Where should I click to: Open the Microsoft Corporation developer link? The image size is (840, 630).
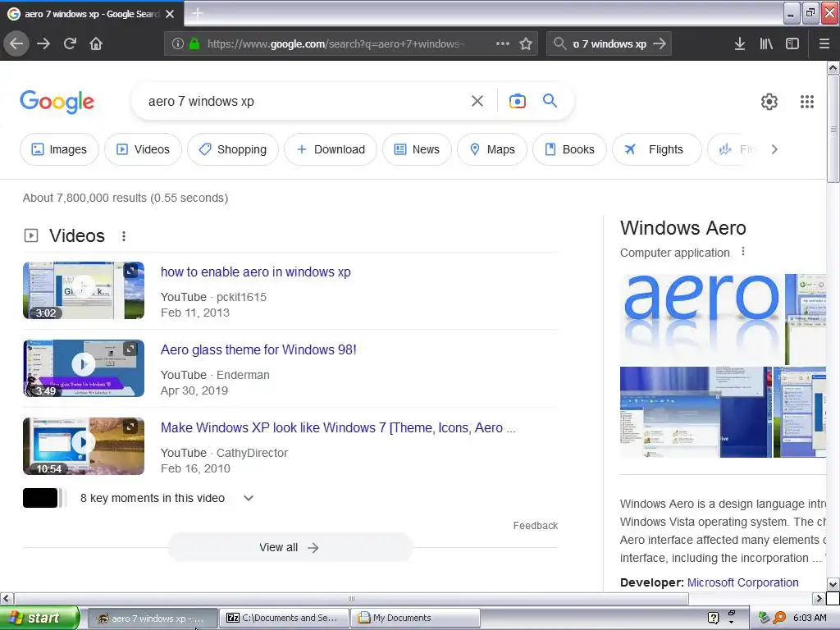point(742,582)
